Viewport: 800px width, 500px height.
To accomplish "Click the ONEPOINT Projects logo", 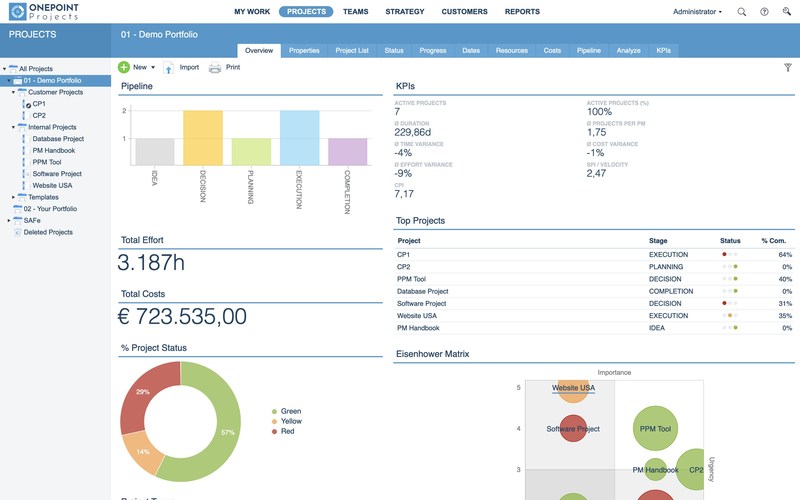I will click(45, 12).
